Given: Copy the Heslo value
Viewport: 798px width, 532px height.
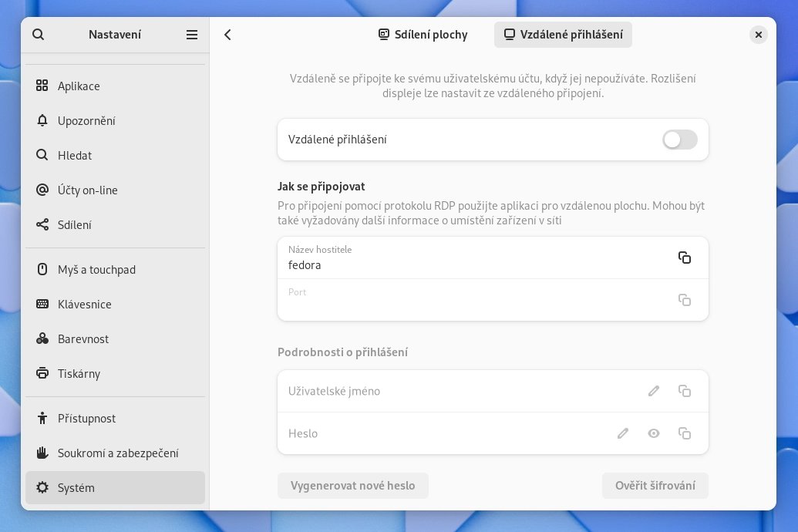Looking at the screenshot, I should 685,433.
